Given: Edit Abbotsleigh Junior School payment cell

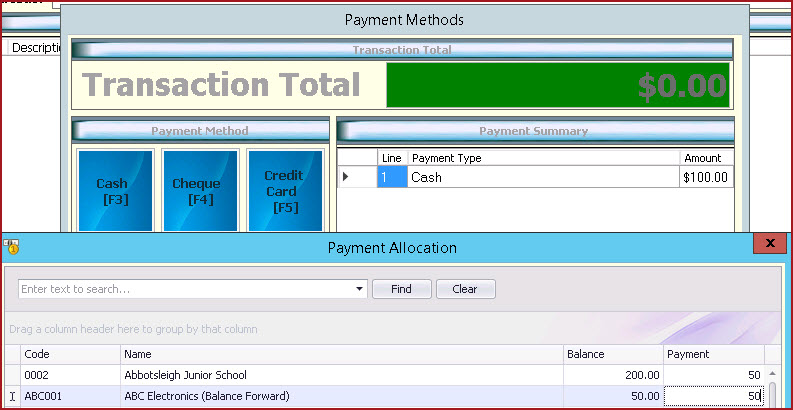Looking at the screenshot, I should click(714, 375).
